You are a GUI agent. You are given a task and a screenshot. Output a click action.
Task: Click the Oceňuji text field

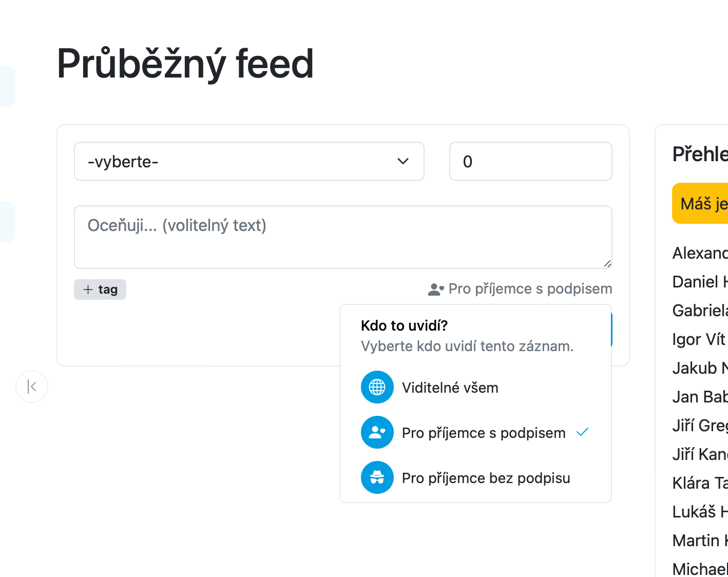(343, 237)
